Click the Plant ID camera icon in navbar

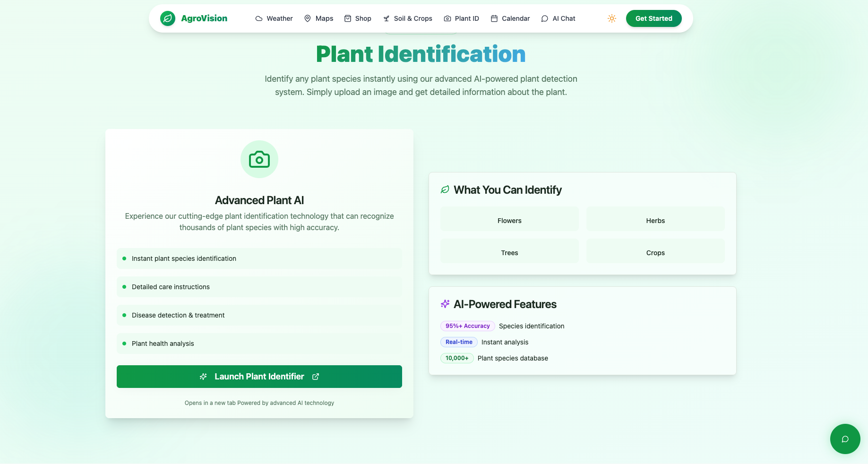click(447, 18)
